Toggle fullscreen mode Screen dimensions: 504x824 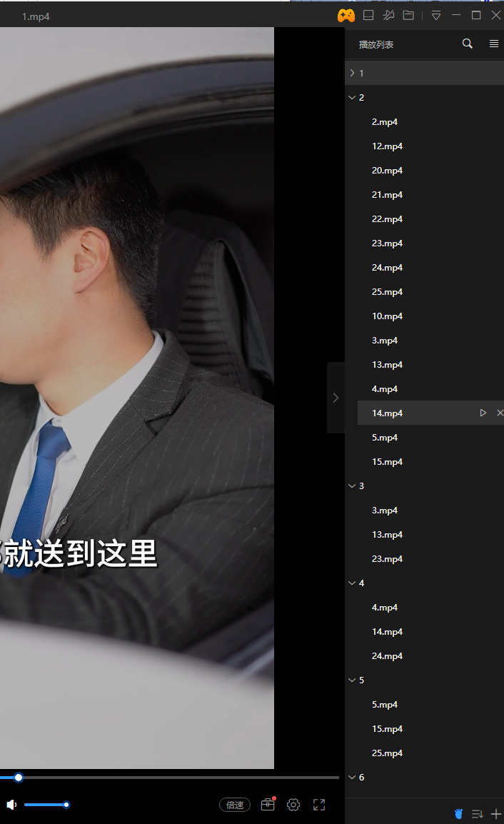pos(319,805)
